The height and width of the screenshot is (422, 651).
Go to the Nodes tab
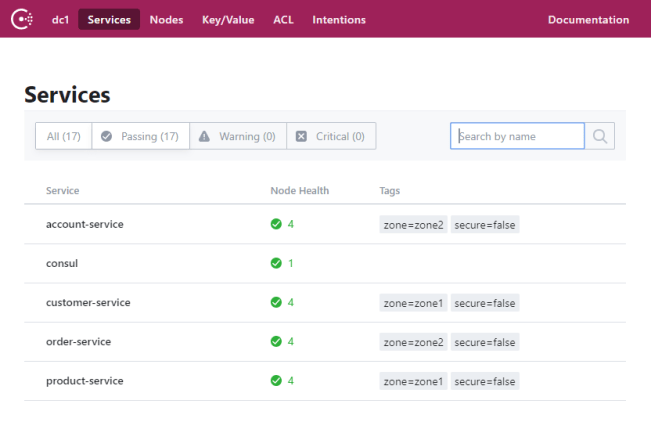click(x=166, y=20)
